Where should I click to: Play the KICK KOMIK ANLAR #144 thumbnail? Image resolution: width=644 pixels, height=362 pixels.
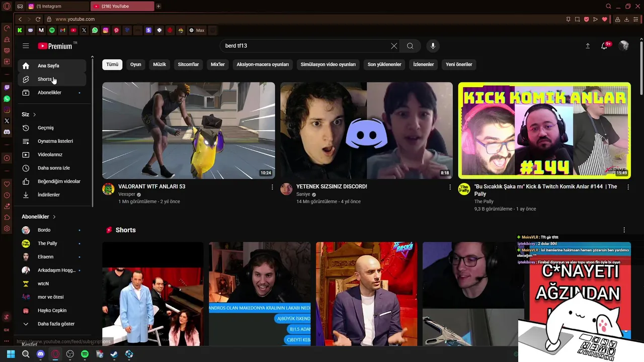click(x=544, y=130)
